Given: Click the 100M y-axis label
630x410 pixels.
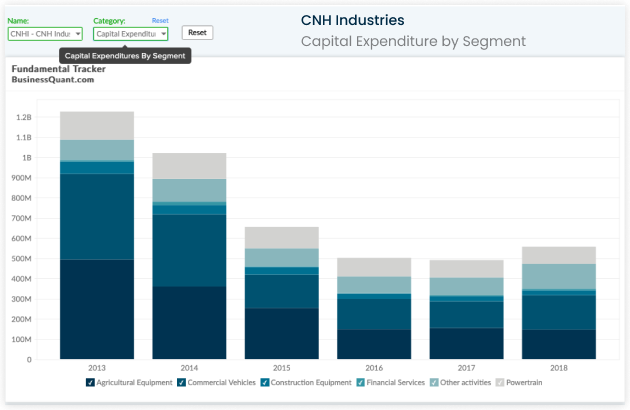Looking at the screenshot, I should tap(21, 339).
